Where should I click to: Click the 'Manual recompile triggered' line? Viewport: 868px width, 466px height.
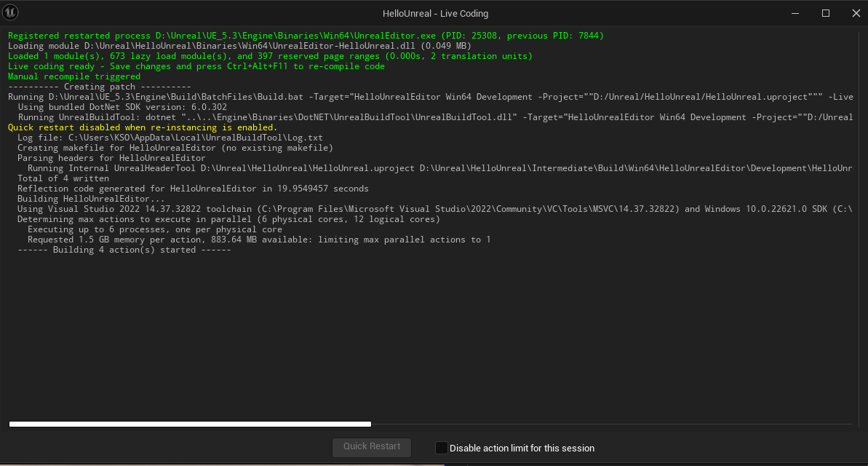tap(74, 76)
